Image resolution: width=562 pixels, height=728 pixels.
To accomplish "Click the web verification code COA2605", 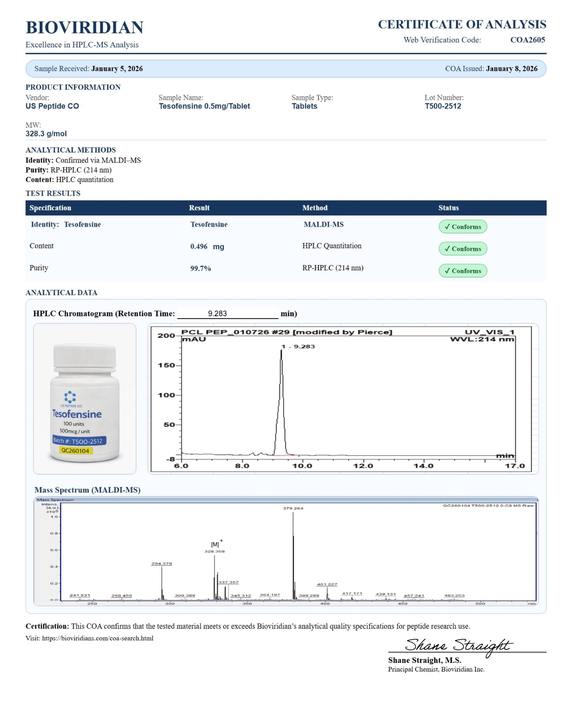I will click(527, 40).
